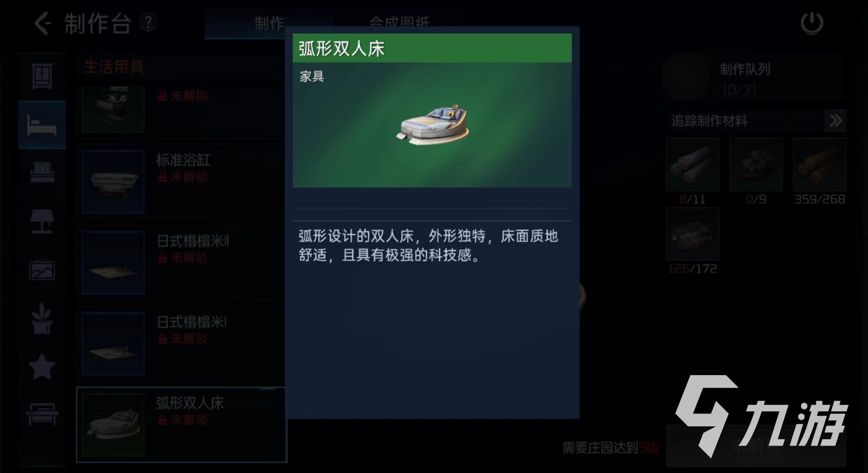
Task: Select the bed category icon
Action: coord(42,125)
